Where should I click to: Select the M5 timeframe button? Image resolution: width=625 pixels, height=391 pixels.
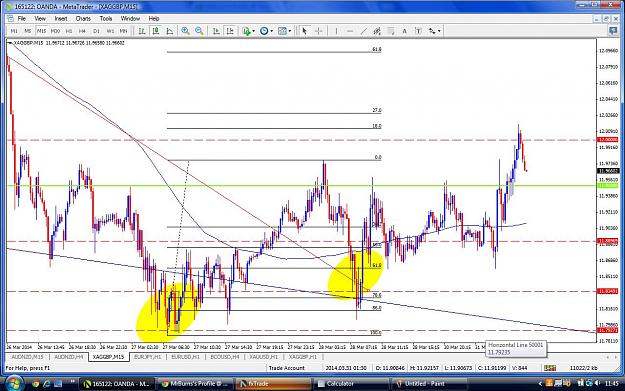pos(28,31)
